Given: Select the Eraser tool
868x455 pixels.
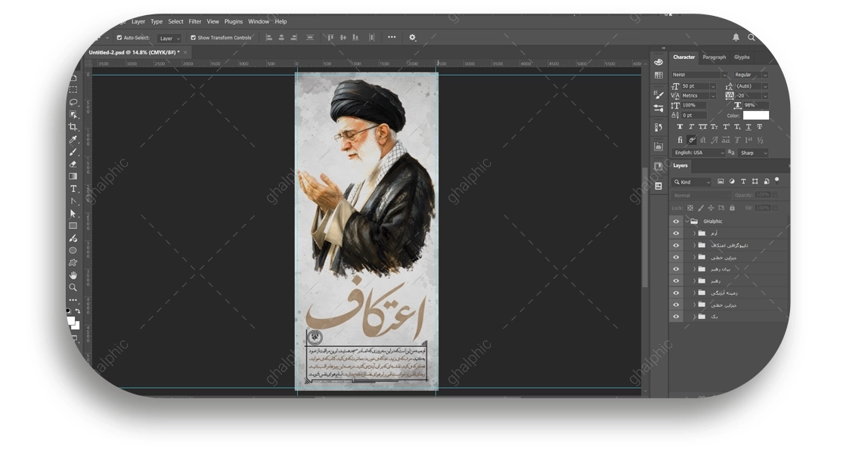Looking at the screenshot, I should (73, 164).
